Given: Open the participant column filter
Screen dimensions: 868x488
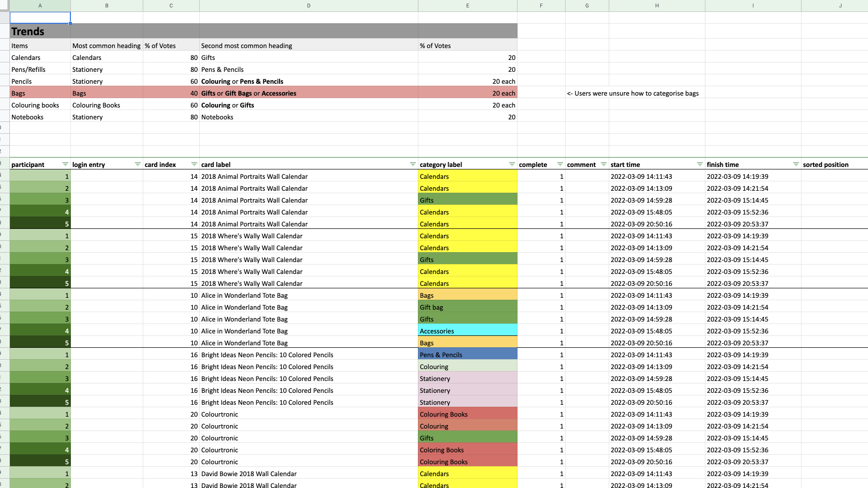Looking at the screenshot, I should (65, 164).
